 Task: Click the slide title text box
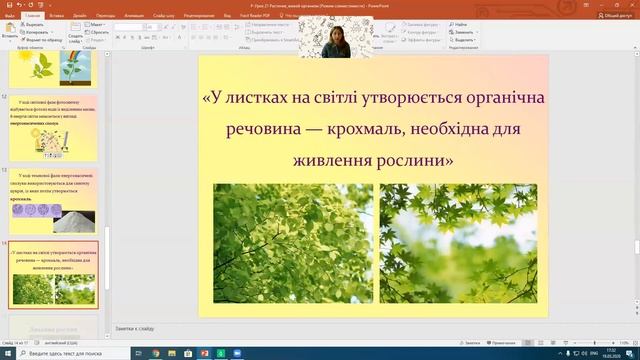point(373,129)
